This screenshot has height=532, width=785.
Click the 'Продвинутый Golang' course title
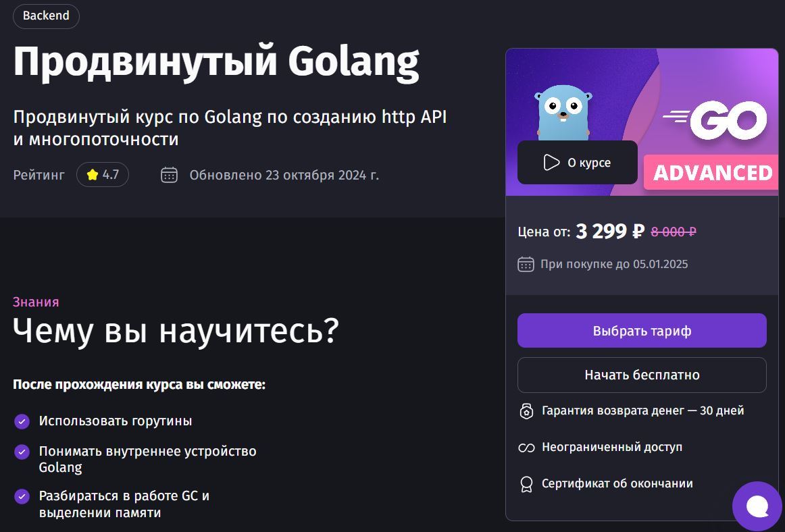pyautogui.click(x=216, y=61)
